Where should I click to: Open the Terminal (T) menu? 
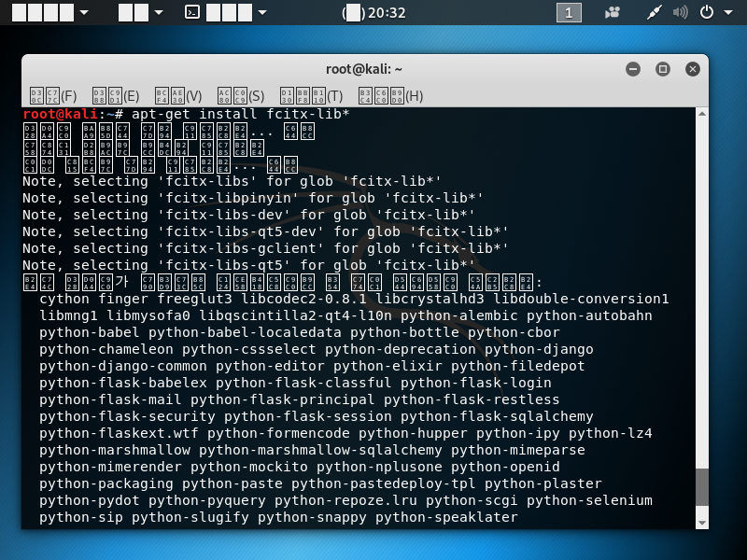[x=312, y=96]
